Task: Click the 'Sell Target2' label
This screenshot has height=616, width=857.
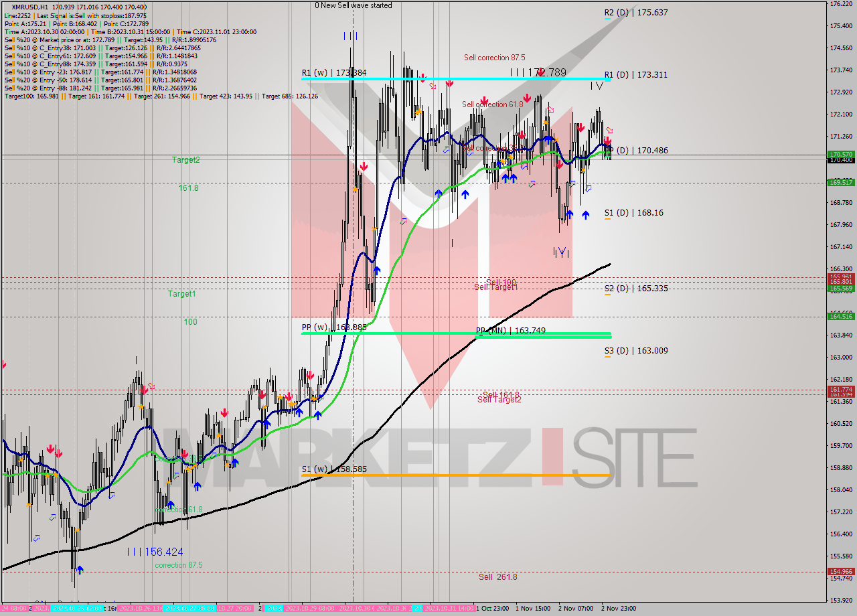Action: pyautogui.click(x=499, y=400)
